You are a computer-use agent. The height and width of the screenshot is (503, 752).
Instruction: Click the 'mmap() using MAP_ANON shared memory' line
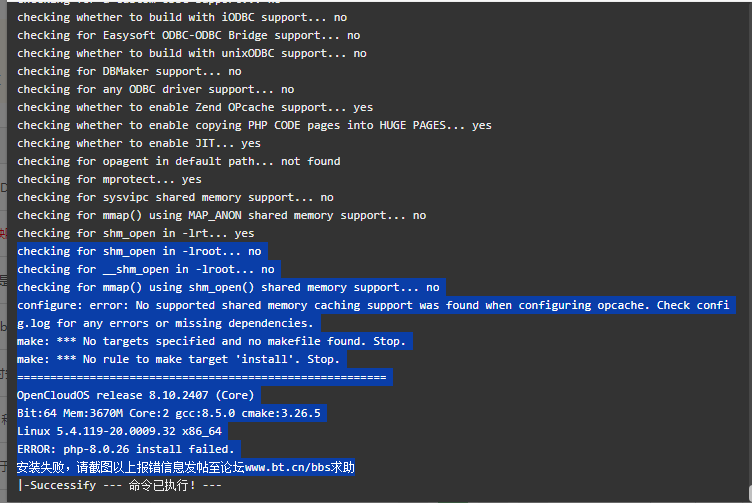coord(222,215)
